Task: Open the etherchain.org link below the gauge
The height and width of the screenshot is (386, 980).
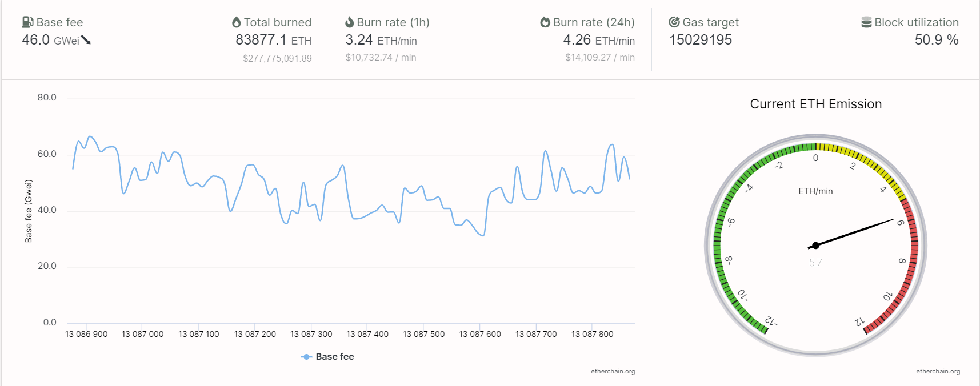Action: coord(938,371)
